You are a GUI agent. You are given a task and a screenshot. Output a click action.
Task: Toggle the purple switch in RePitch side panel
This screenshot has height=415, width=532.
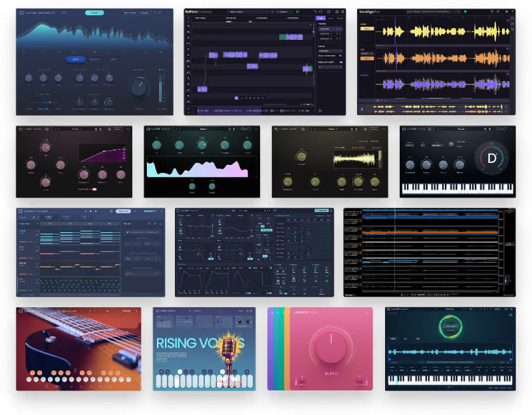(x=340, y=63)
